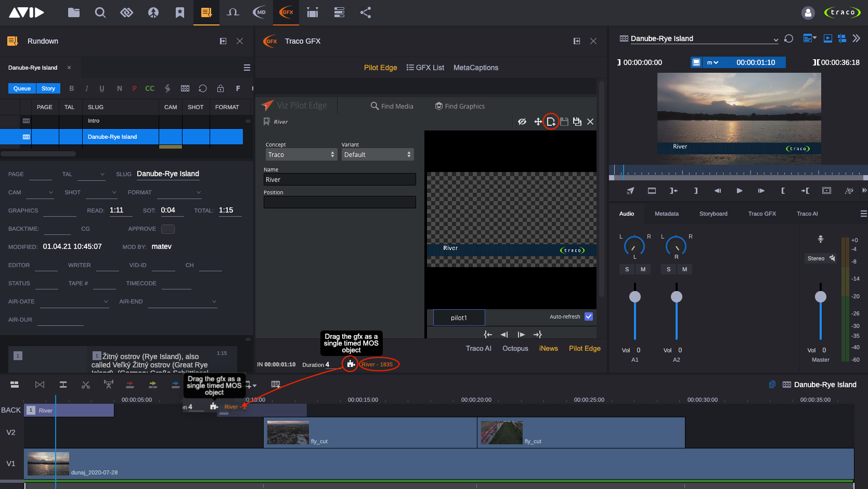The height and width of the screenshot is (489, 868).
Task: Solo channel A2
Action: point(668,269)
